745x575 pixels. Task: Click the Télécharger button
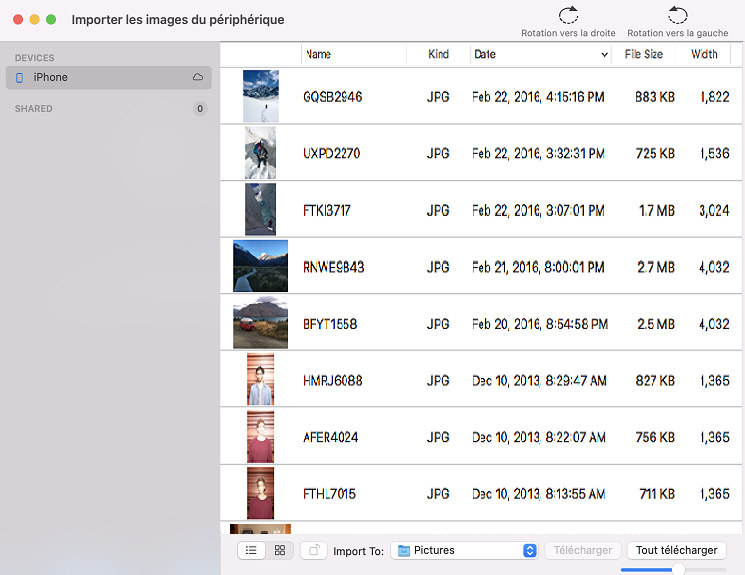pyautogui.click(x=583, y=550)
